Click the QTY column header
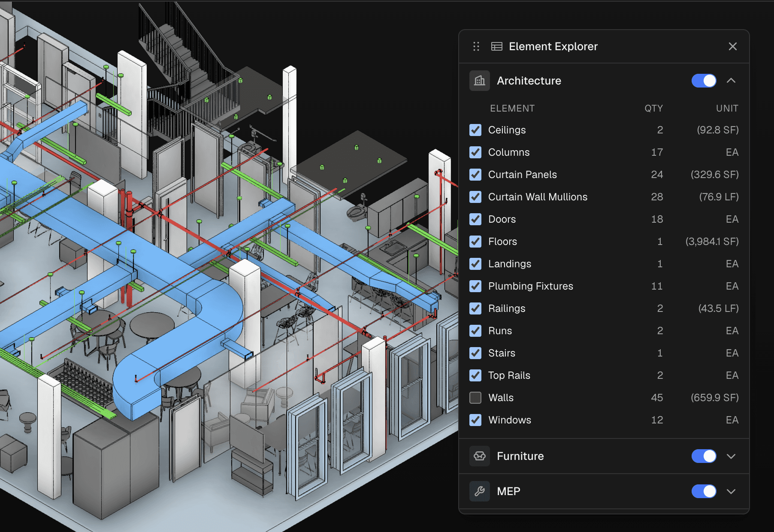Viewport: 774px width, 532px height. [x=653, y=109]
